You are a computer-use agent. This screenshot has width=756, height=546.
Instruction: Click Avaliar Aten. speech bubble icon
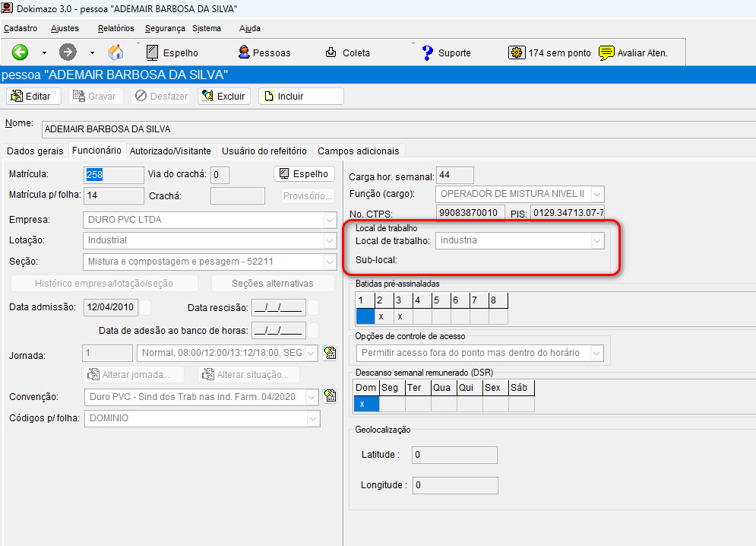point(606,52)
